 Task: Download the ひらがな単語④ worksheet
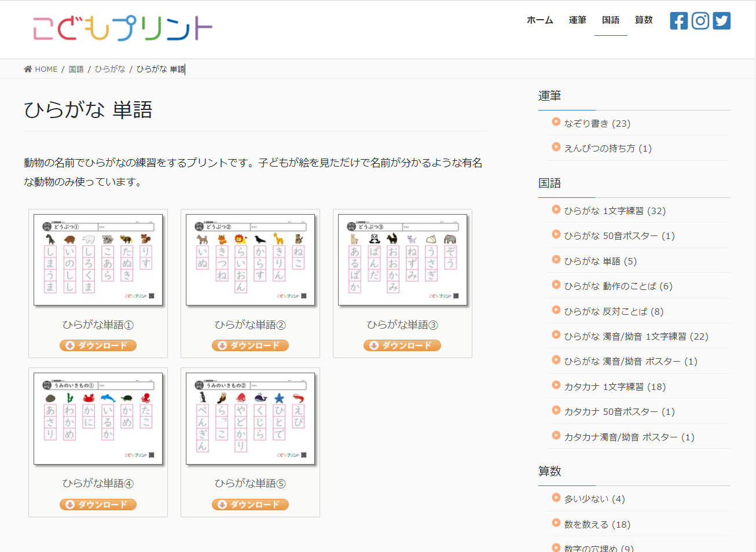pyautogui.click(x=98, y=505)
